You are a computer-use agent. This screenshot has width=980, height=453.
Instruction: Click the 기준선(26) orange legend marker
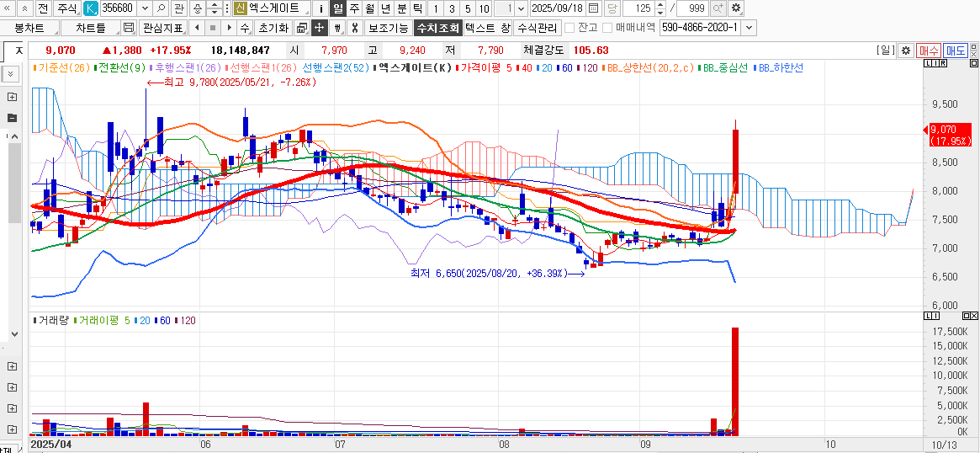coord(34,67)
